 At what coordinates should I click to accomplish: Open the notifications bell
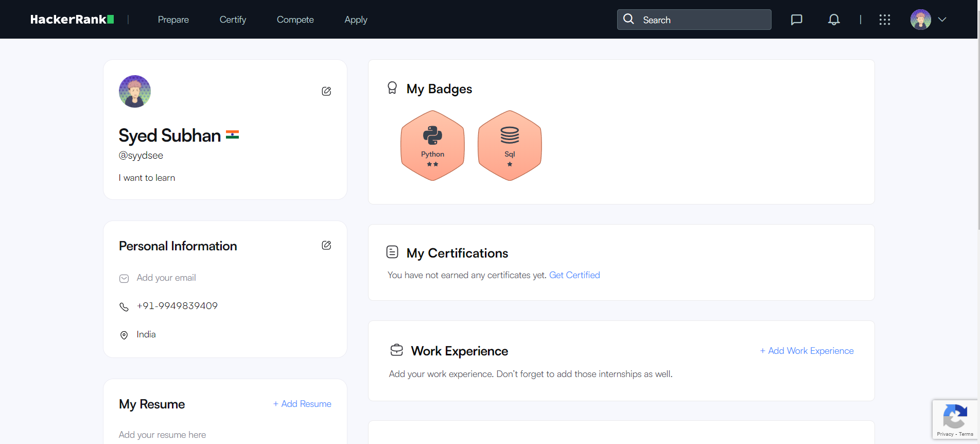point(834,20)
